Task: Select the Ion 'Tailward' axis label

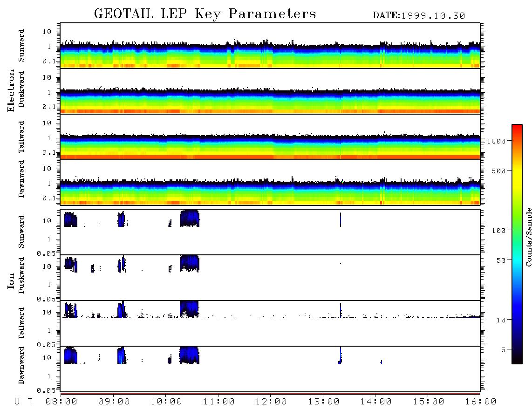Action: [x=21, y=323]
